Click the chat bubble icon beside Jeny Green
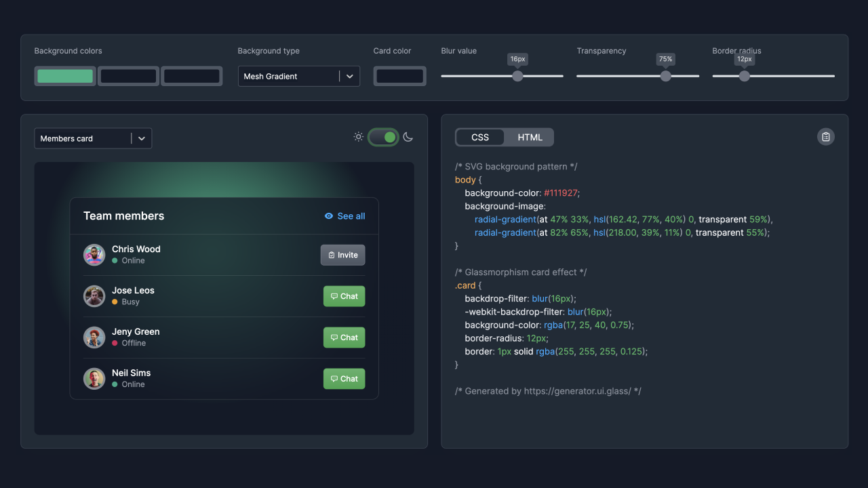Image resolution: width=868 pixels, height=488 pixels. pos(334,338)
